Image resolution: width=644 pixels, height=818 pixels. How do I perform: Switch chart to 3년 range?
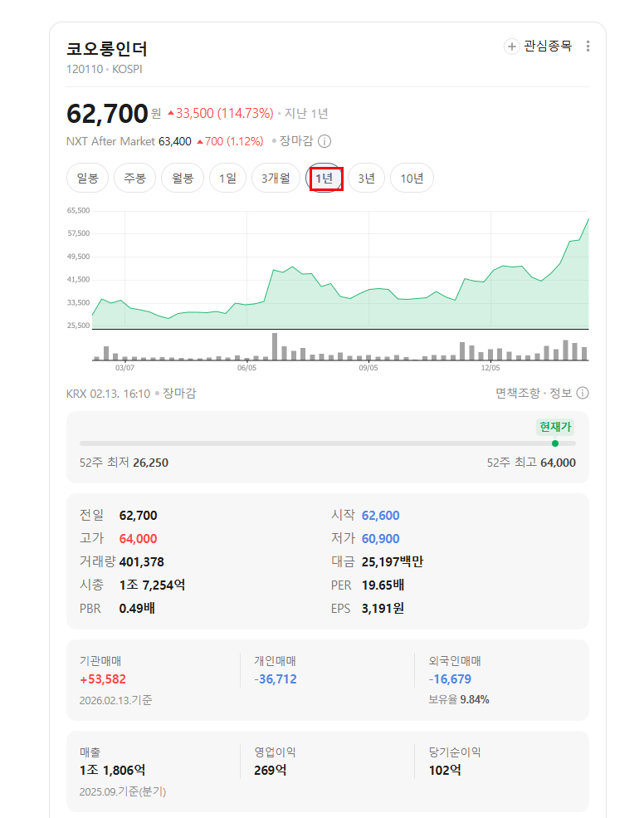[366, 179]
